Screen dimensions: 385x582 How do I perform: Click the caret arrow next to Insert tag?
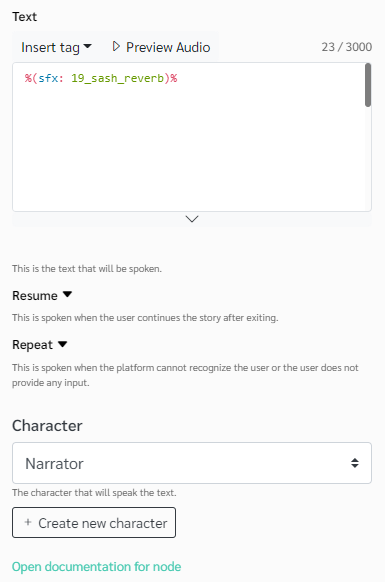pyautogui.click(x=88, y=46)
